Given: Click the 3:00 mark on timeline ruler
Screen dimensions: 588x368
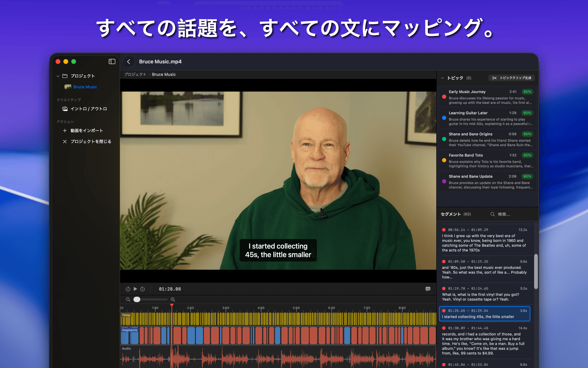Looking at the screenshot, I should pos(226,308).
